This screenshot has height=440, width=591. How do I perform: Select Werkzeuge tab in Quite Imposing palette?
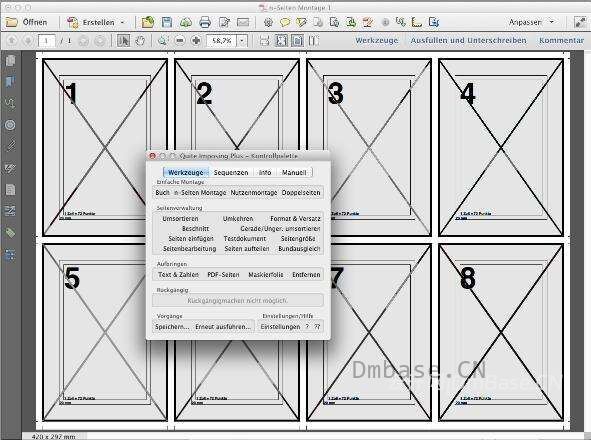186,172
